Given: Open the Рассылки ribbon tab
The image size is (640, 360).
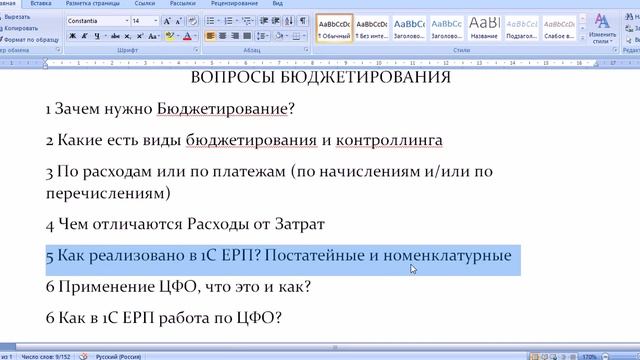Looking at the screenshot, I should tap(183, 3).
